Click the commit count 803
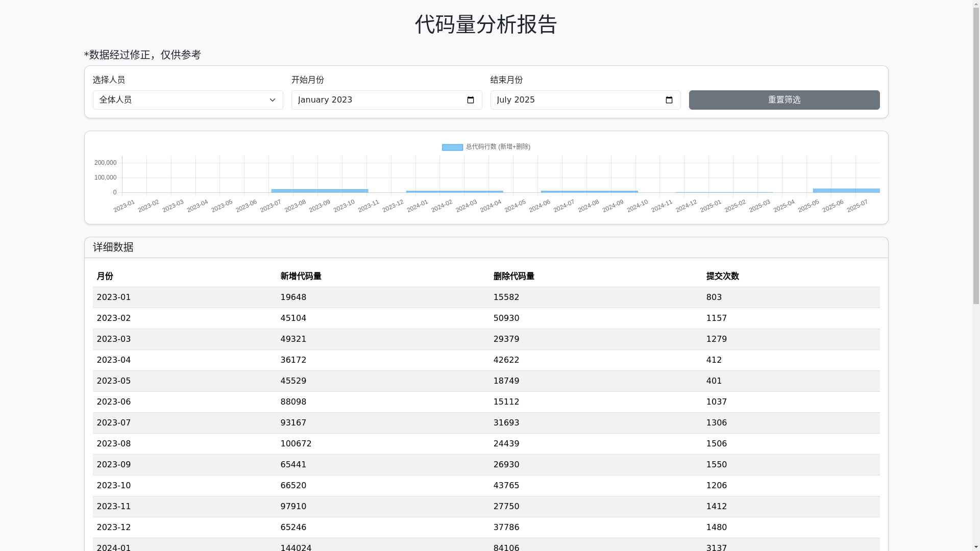The height and width of the screenshot is (551, 980). pyautogui.click(x=714, y=297)
